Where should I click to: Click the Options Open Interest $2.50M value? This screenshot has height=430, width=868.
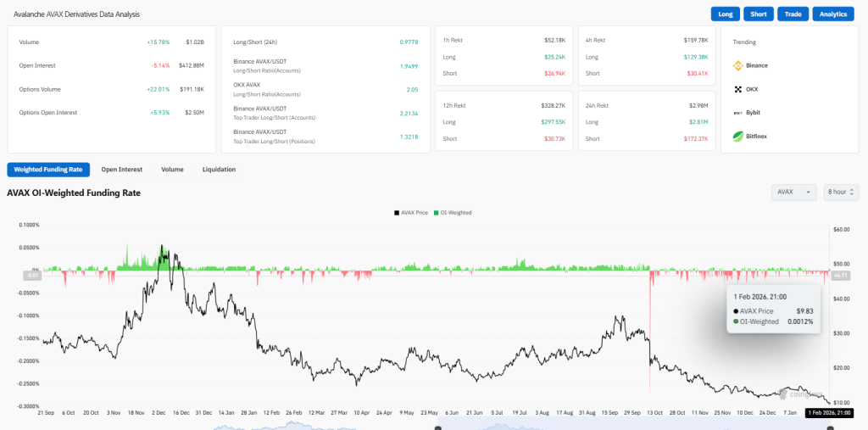194,113
